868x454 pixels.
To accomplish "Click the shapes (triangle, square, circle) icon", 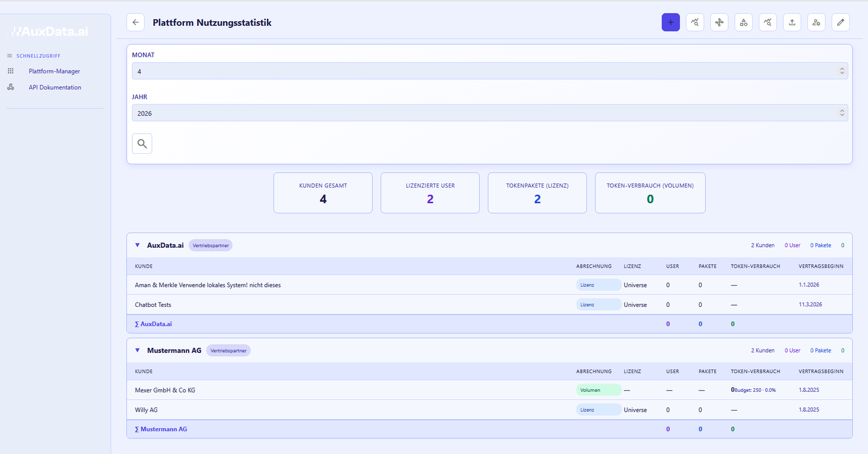I will pos(744,22).
